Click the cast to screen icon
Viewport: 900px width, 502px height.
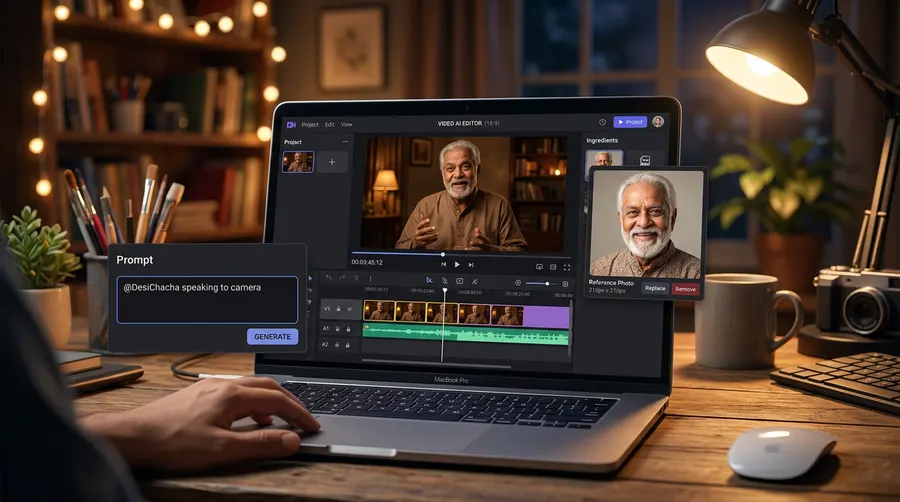pos(539,267)
